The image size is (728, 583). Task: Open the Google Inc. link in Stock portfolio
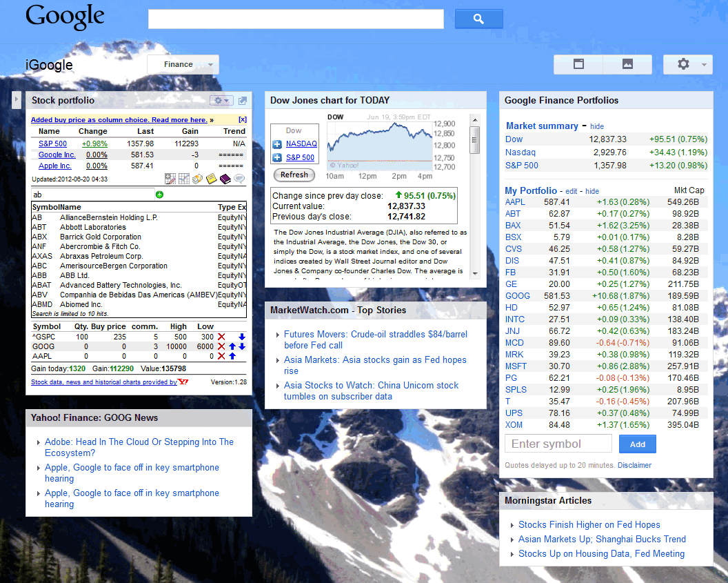point(57,155)
